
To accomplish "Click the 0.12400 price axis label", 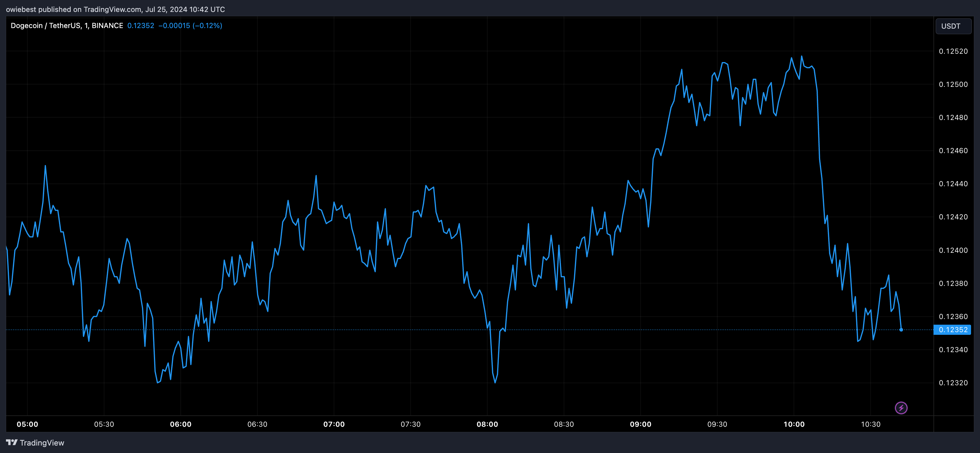I will [x=953, y=250].
